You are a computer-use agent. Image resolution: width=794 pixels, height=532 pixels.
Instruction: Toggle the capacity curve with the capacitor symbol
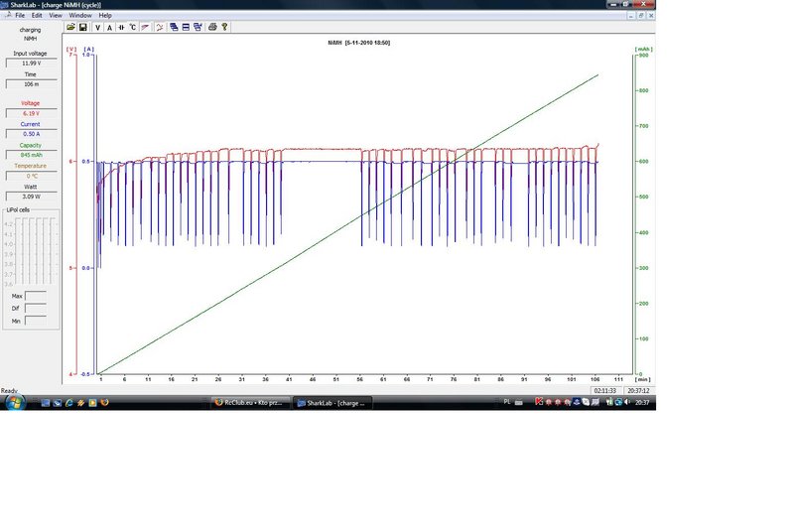click(x=121, y=28)
